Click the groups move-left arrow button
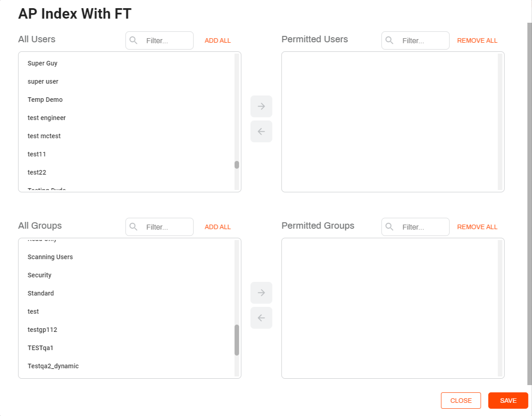Screen dimensions: 532x416 pyautogui.click(x=261, y=318)
